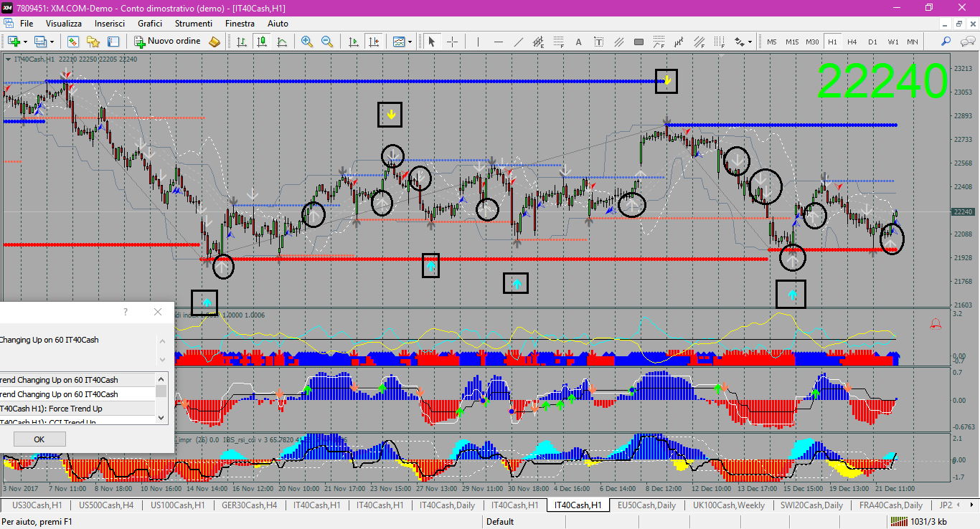Toggle chart shift from right border
This screenshot has height=529, width=980.
[373, 42]
